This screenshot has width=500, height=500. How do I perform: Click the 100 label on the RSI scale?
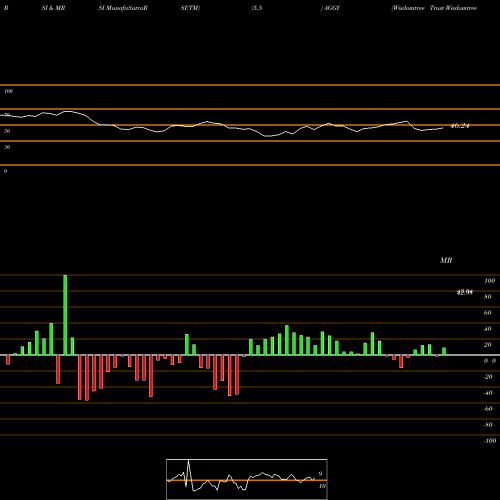tap(8, 91)
